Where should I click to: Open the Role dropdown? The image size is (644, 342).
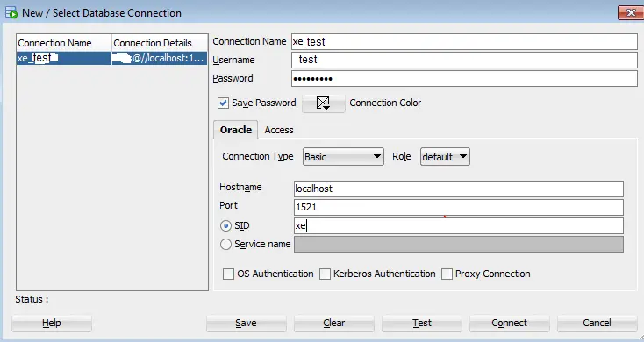[445, 157]
